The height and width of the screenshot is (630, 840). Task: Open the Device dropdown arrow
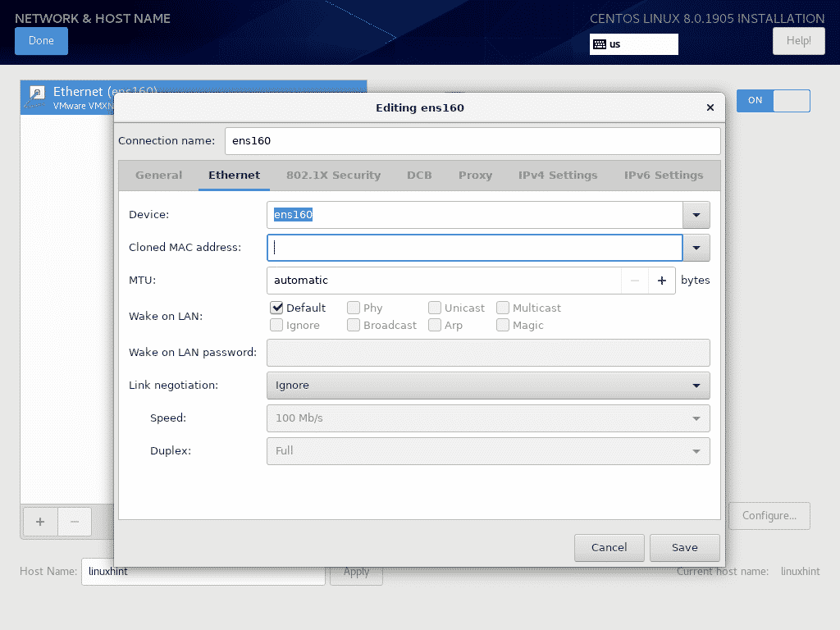point(696,215)
